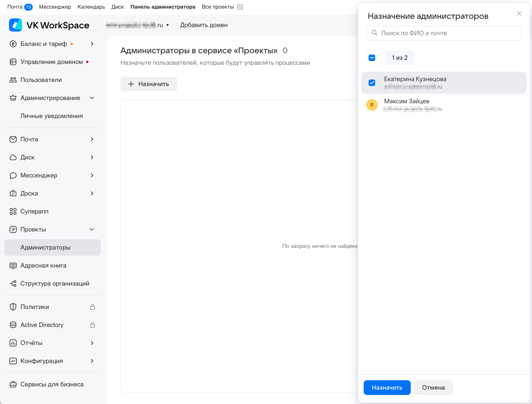Click the Active Directory database icon
532x404 pixels.
(x=13, y=325)
